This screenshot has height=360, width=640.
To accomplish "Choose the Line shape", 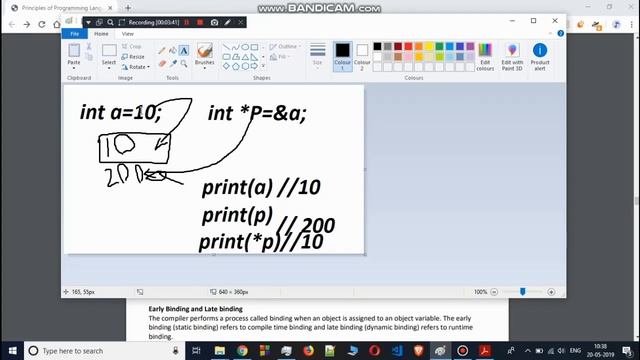I will pos(226,47).
